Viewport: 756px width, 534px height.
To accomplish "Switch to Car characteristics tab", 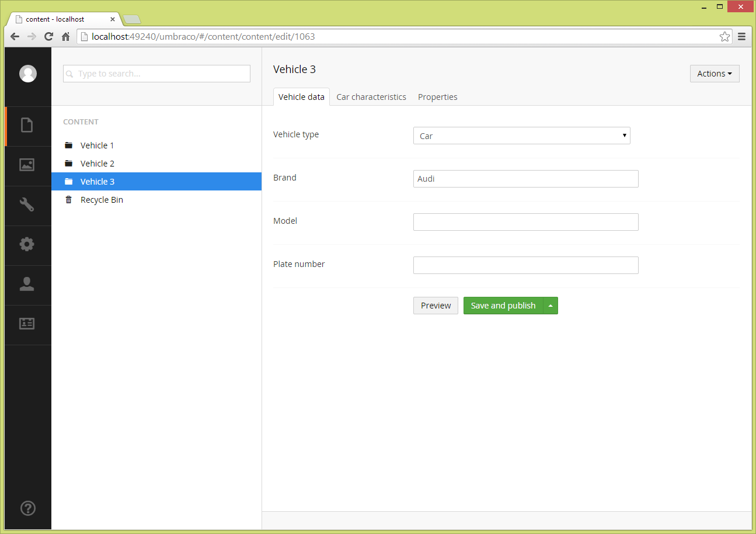I will pyautogui.click(x=371, y=97).
